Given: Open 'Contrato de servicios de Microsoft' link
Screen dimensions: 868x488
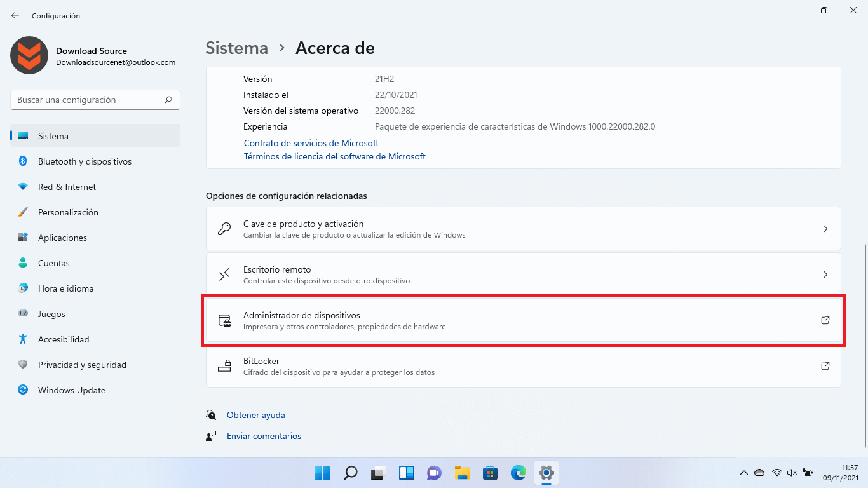Looking at the screenshot, I should (311, 143).
